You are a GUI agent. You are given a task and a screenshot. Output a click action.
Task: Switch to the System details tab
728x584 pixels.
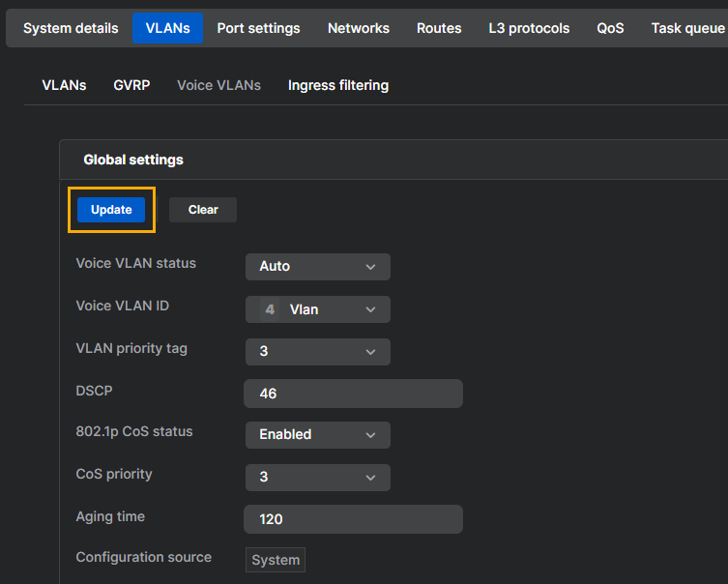[x=71, y=28]
